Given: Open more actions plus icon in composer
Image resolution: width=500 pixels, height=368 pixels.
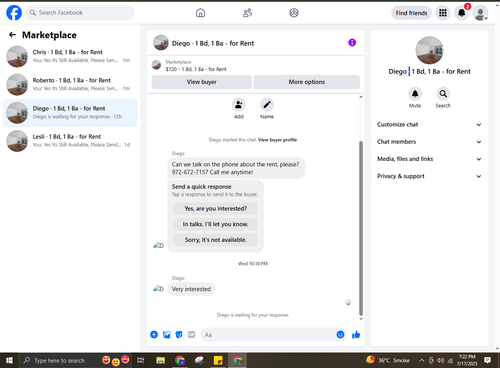Looking at the screenshot, I should 154,334.
